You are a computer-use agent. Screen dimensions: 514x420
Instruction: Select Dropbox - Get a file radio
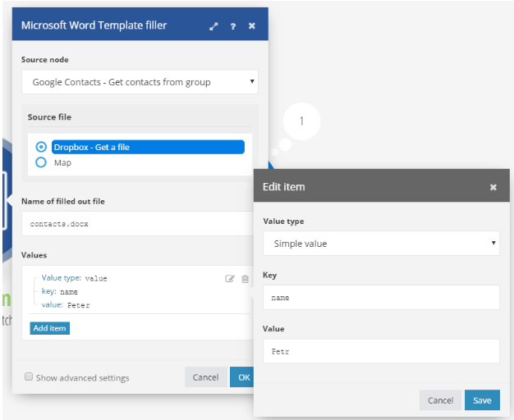point(41,147)
